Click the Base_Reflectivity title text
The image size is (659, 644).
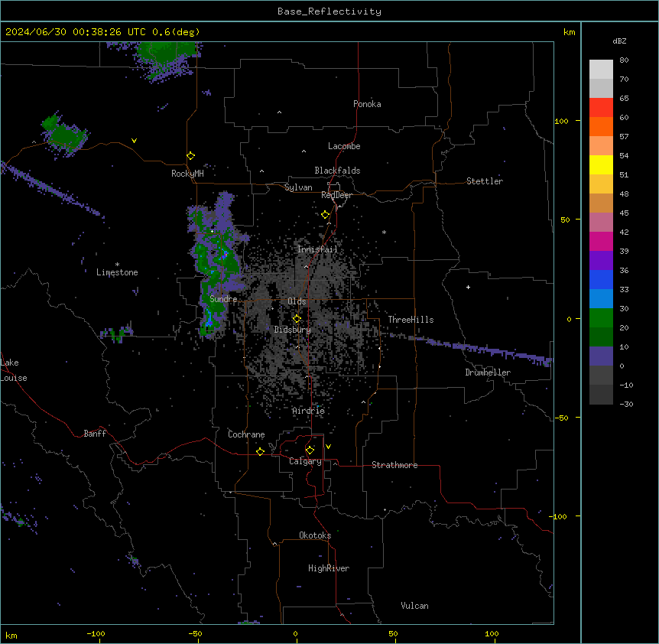coord(329,11)
